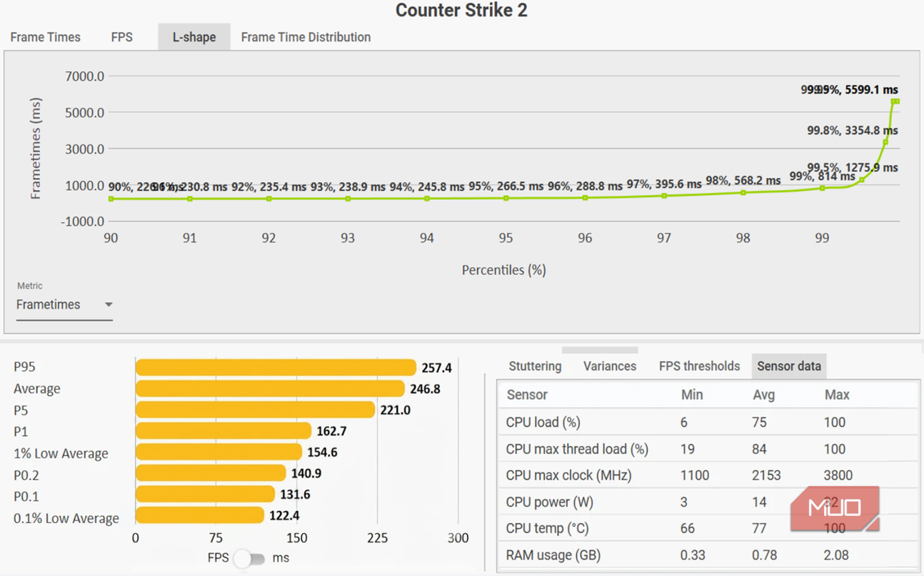Click the Percentiles (%) axis title
Image resolution: width=924 pixels, height=576 pixels.
coord(503,270)
